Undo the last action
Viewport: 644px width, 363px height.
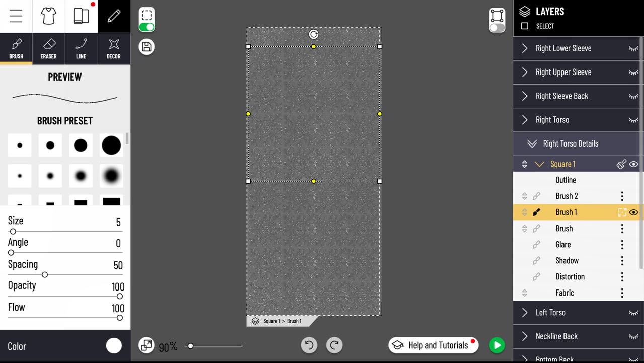[309, 345]
